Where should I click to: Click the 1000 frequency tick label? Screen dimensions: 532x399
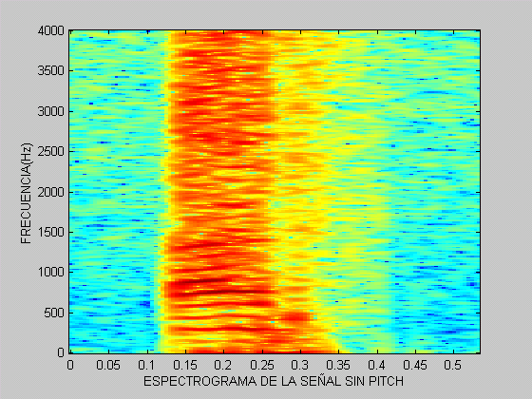click(51, 273)
